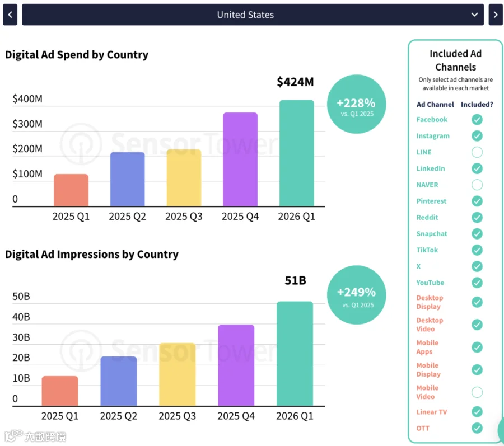504x446 pixels.
Task: Click the Desktop Display included checkmark
Action: (477, 302)
